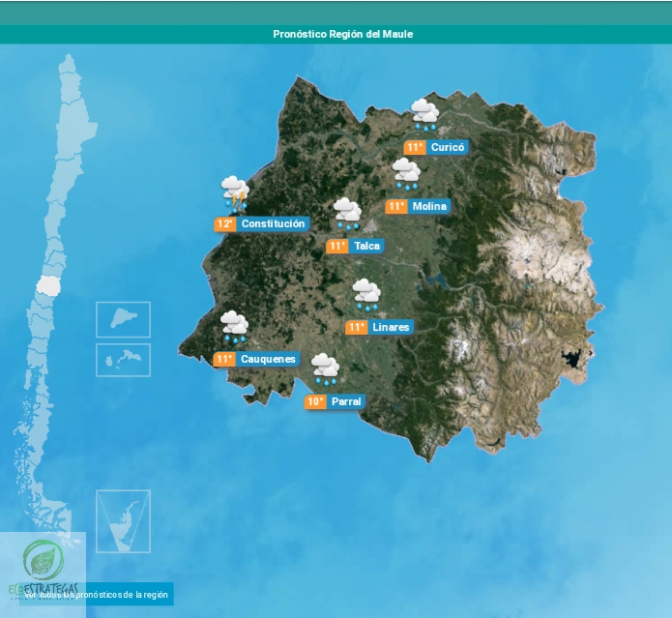Click the weather icon above Talca

[347, 214]
